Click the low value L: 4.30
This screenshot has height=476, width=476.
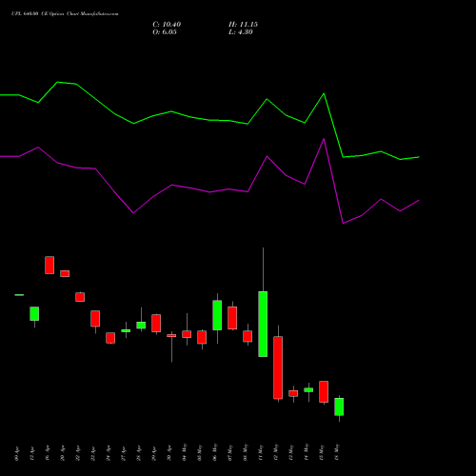241,32
